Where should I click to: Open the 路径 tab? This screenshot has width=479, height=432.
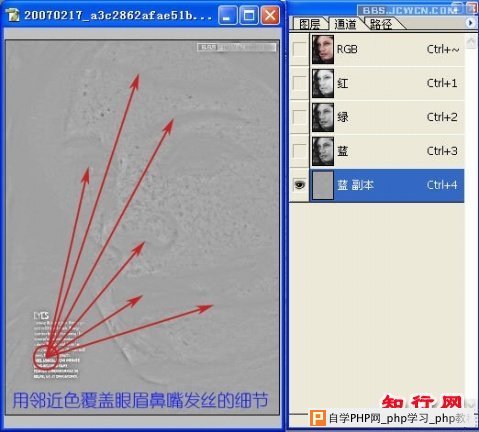pyautogui.click(x=381, y=24)
